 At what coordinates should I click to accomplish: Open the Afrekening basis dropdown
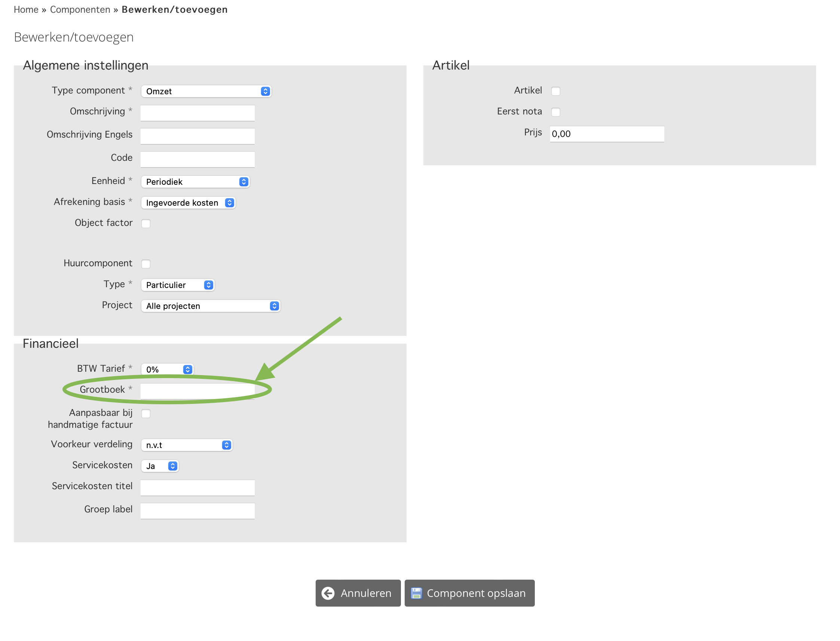(188, 203)
